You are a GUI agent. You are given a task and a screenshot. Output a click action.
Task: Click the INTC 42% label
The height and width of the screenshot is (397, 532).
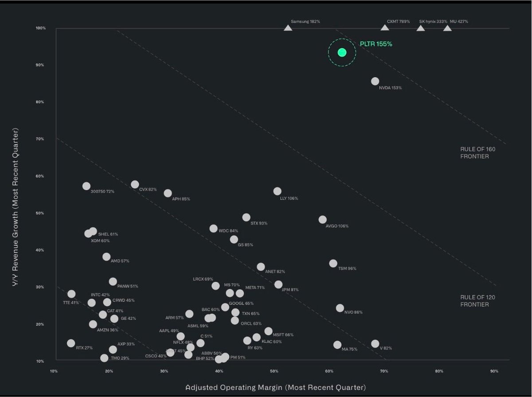click(x=100, y=295)
